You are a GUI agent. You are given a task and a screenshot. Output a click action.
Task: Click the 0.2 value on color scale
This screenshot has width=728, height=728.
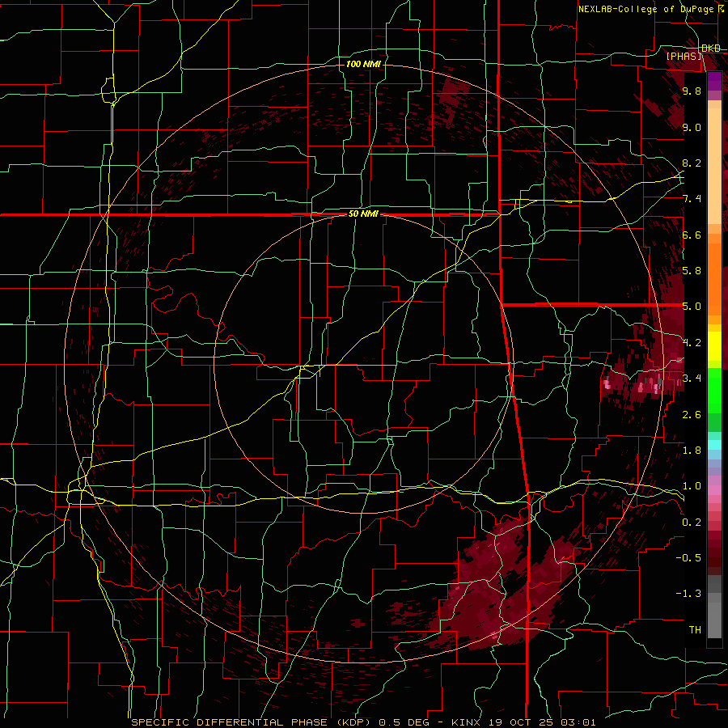(692, 522)
